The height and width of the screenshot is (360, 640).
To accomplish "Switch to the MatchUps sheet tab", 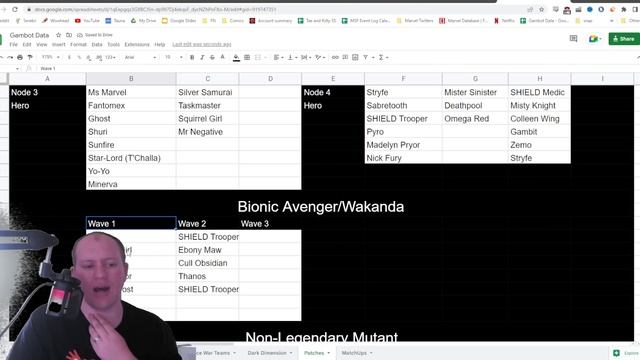I will click(357, 353).
